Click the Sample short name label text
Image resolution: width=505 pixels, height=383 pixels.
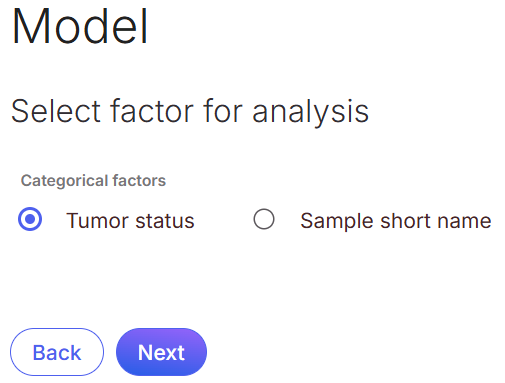coord(396,221)
